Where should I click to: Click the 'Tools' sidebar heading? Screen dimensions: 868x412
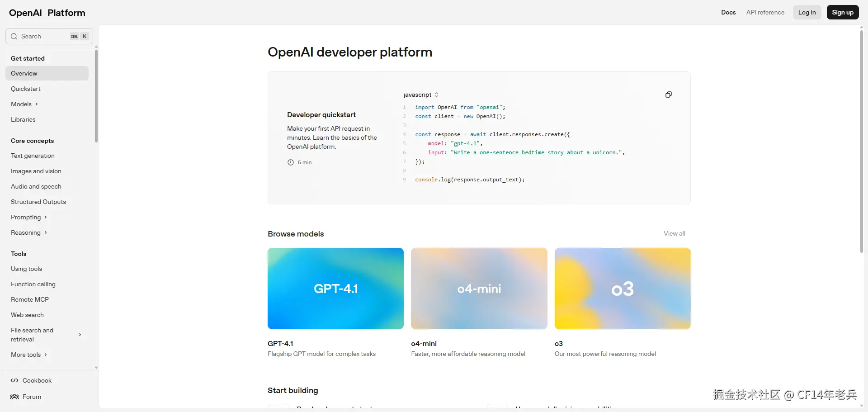[x=19, y=254]
